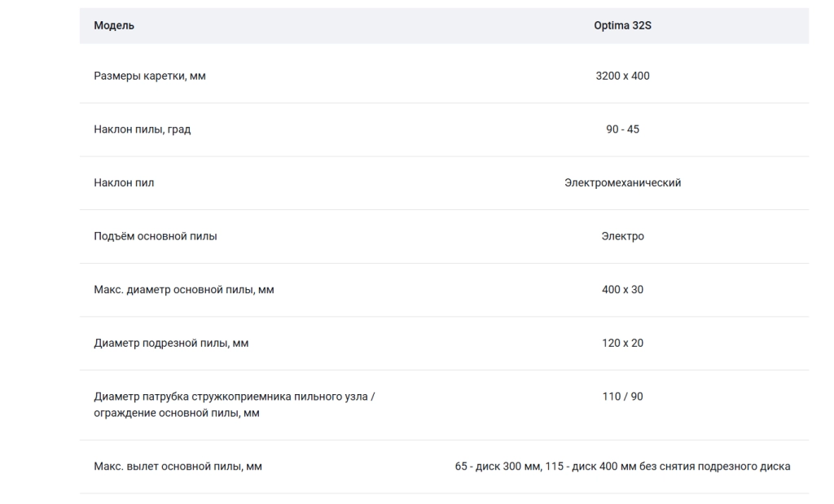834x504 pixels.
Task: Click the '90 - 45' value
Action: (x=622, y=129)
